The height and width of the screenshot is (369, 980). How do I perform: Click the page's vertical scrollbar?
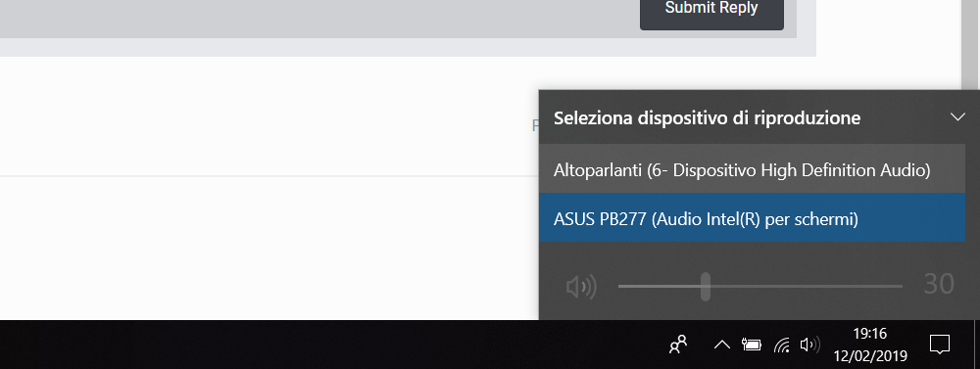970,44
